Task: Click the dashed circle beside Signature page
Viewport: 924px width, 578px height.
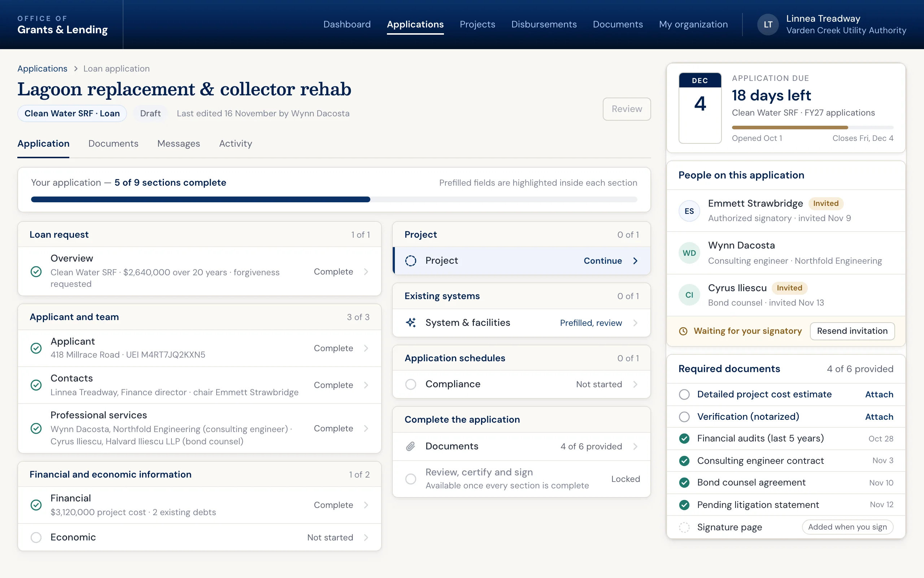Action: coord(684,527)
